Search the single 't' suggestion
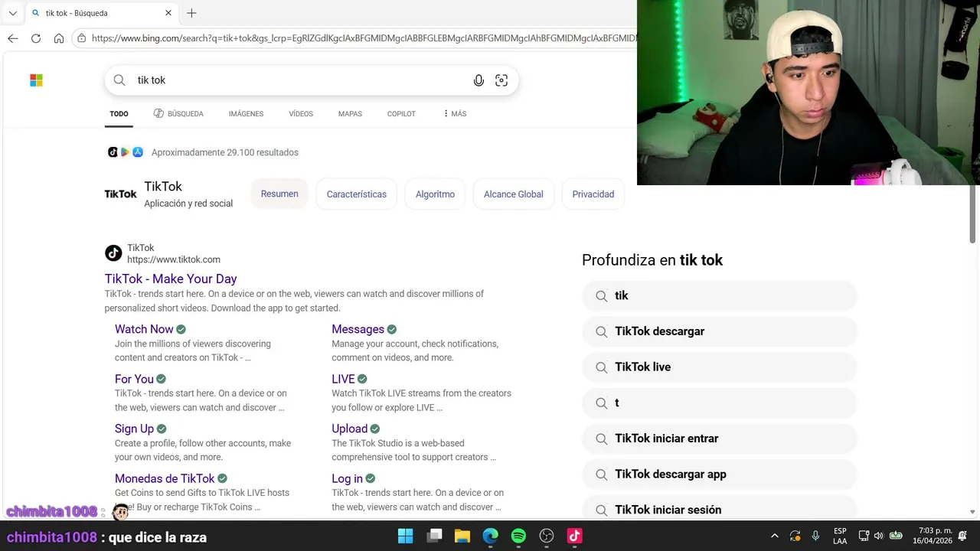 (720, 403)
